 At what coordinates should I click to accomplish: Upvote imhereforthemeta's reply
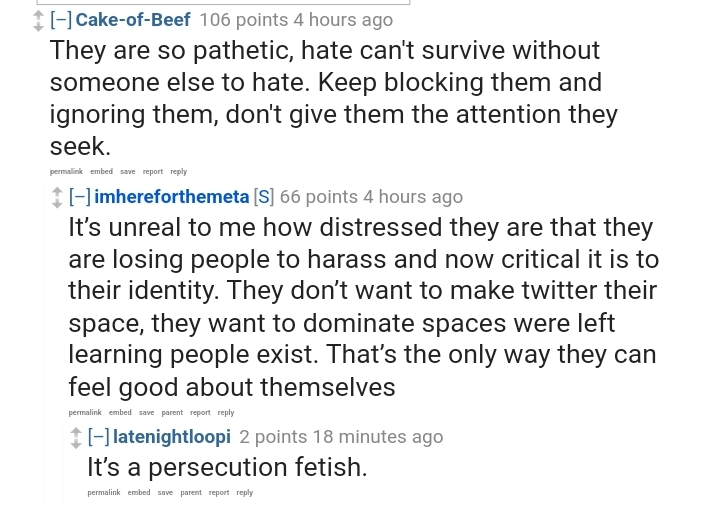[57, 191]
